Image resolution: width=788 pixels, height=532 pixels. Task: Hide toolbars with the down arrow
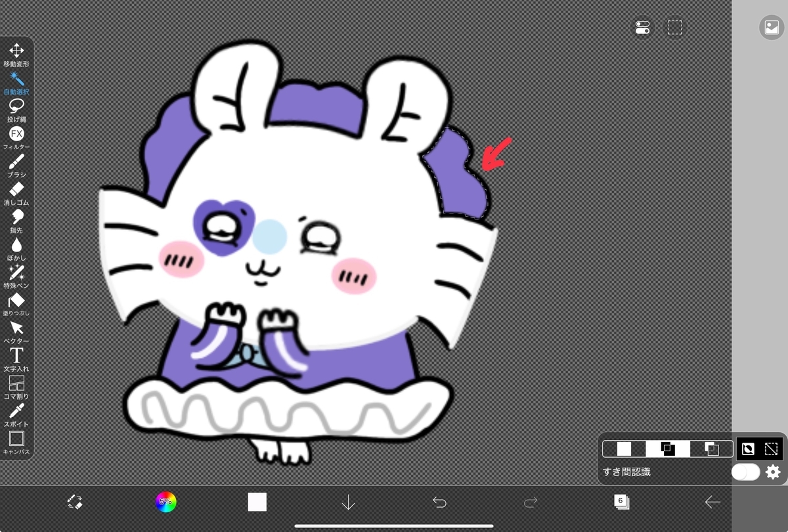pos(348,502)
